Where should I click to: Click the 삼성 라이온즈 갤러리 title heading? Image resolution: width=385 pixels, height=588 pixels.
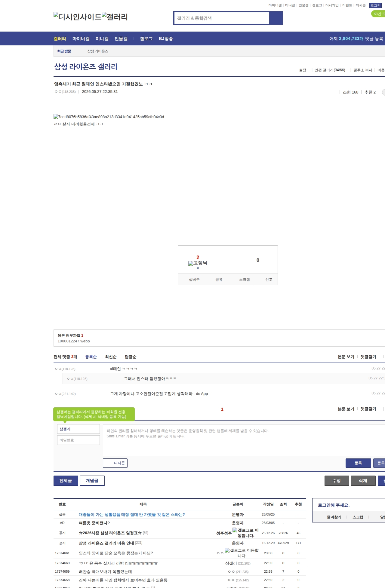click(85, 66)
